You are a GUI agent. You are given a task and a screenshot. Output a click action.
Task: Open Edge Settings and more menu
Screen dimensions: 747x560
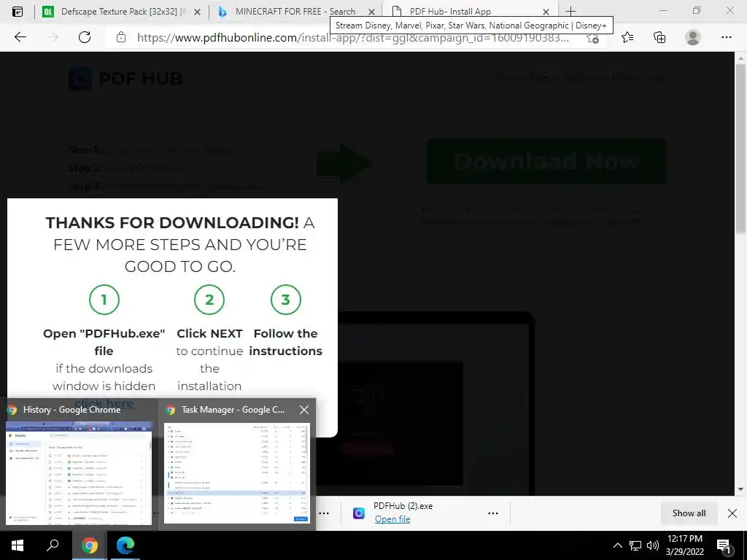(x=726, y=37)
